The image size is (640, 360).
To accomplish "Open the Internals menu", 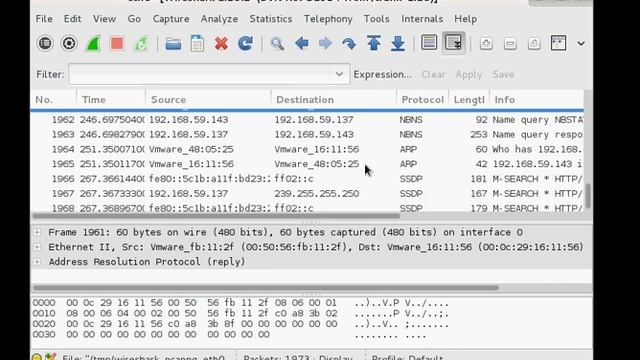I will [422, 19].
